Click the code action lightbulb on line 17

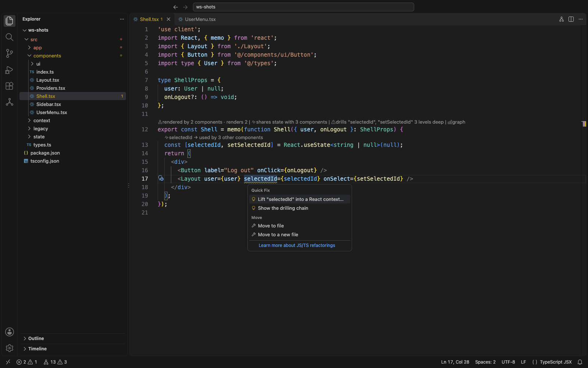[x=161, y=178]
